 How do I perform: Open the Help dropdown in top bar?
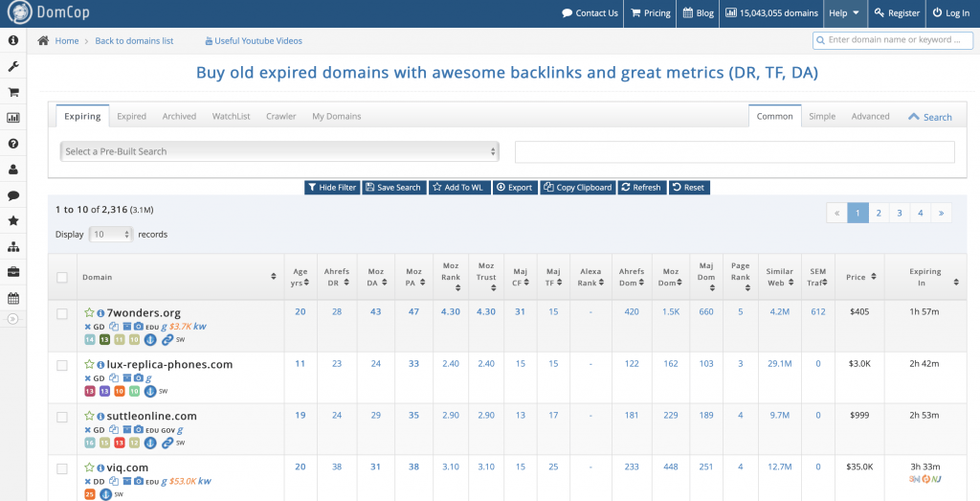[844, 13]
